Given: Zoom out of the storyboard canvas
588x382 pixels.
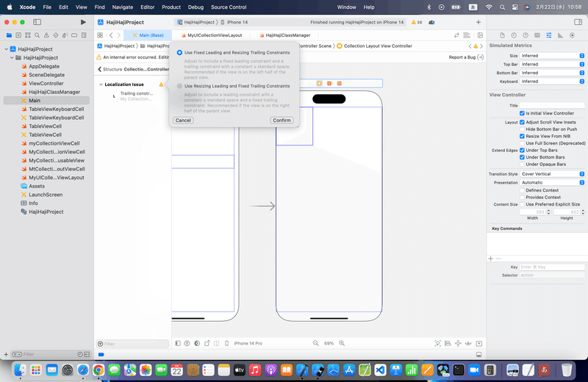Looking at the screenshot, I should (316, 343).
